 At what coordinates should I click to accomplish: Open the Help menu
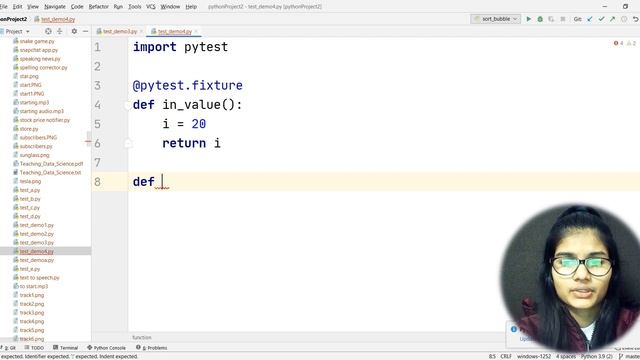(191, 7)
